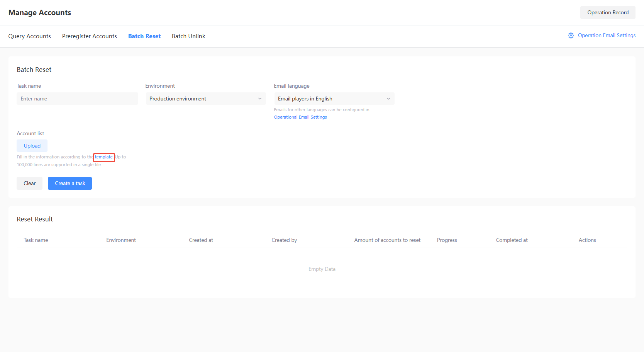Click the Operation Email Settings text link
Viewport: 644px width, 352px height.
607,36
